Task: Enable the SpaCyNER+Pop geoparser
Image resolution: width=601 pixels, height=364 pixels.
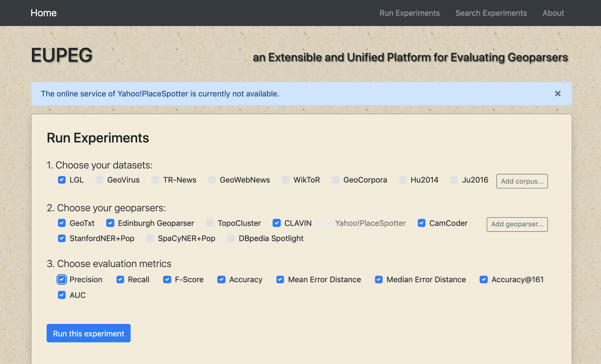Action: click(150, 238)
